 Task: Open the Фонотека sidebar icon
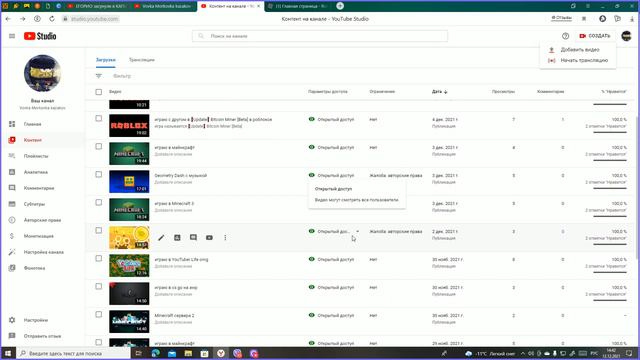tap(12, 268)
